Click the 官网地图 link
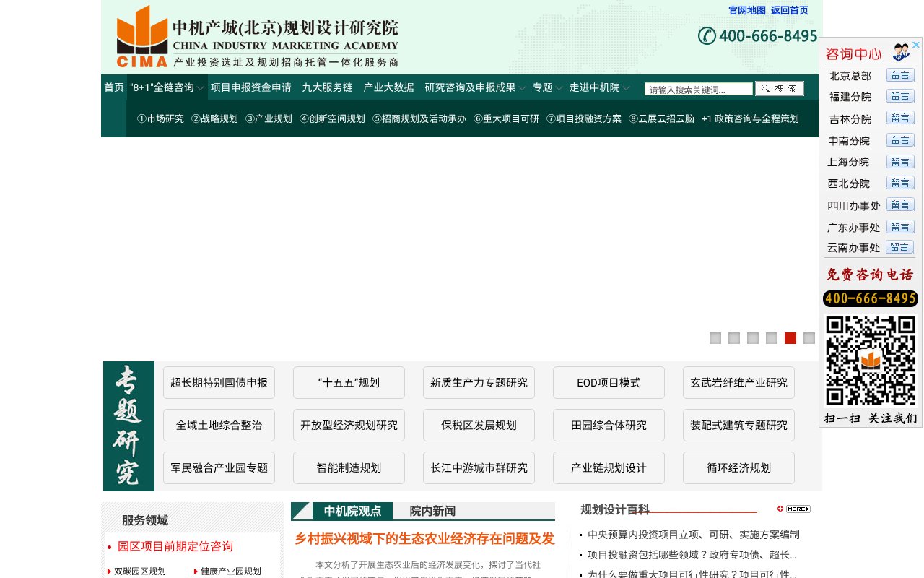This screenshot has width=924, height=578. tap(746, 10)
